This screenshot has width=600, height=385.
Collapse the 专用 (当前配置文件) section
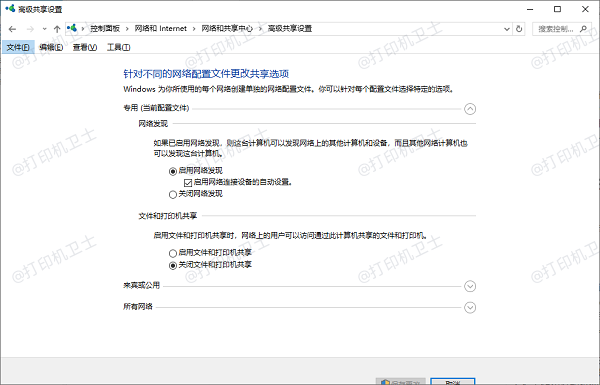[470, 109]
